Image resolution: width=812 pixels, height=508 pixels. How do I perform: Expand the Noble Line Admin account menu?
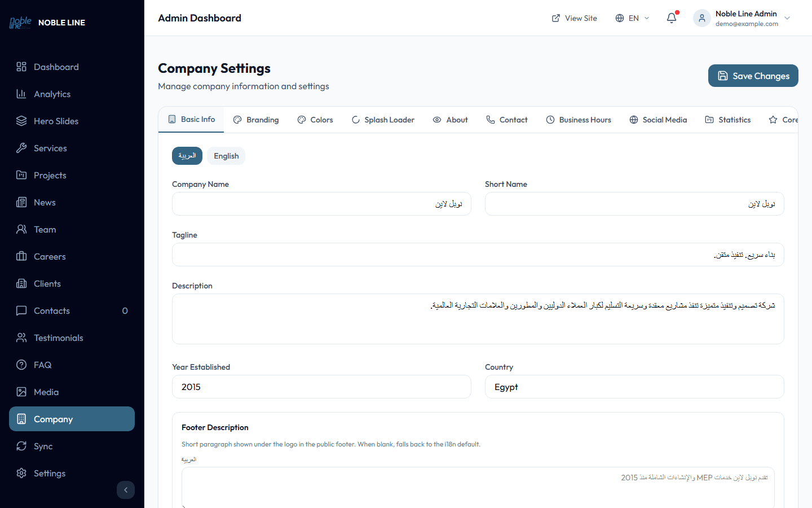click(742, 18)
